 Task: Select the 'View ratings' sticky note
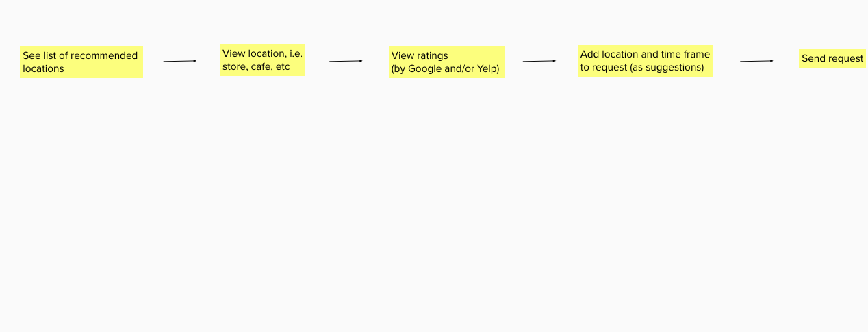(x=446, y=62)
